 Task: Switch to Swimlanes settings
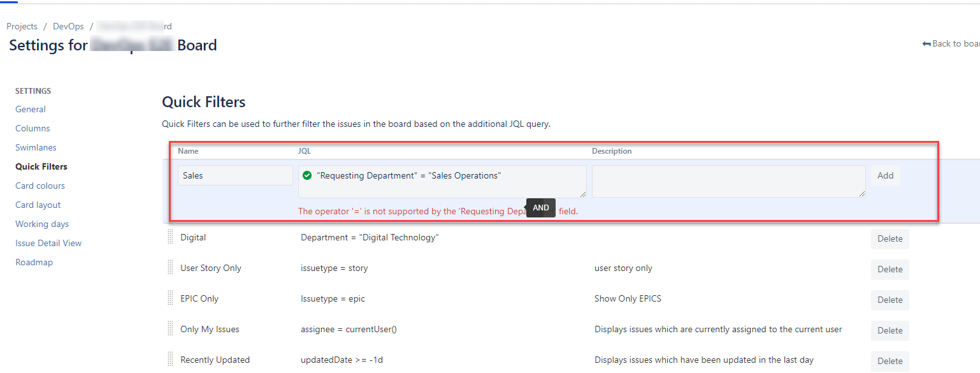(36, 147)
